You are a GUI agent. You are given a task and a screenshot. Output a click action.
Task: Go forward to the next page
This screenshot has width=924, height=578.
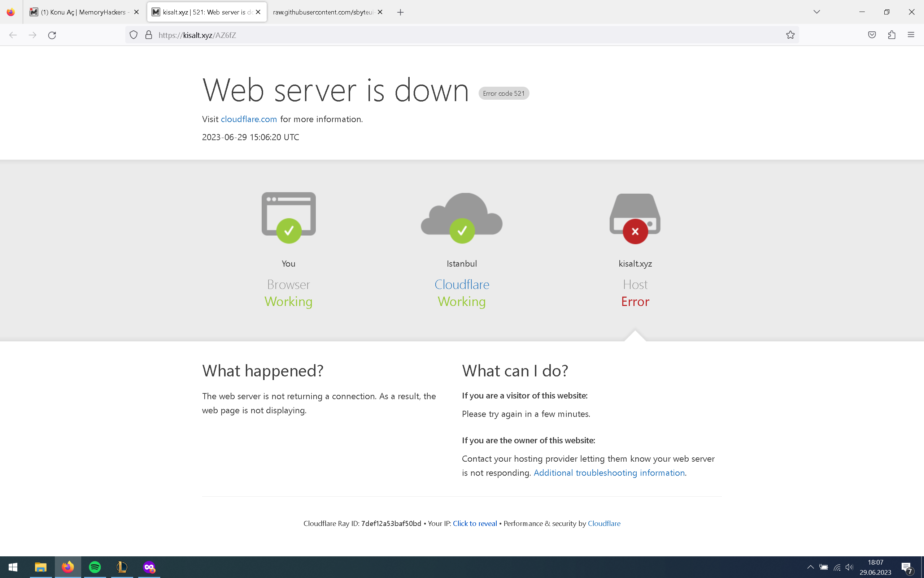click(x=33, y=35)
